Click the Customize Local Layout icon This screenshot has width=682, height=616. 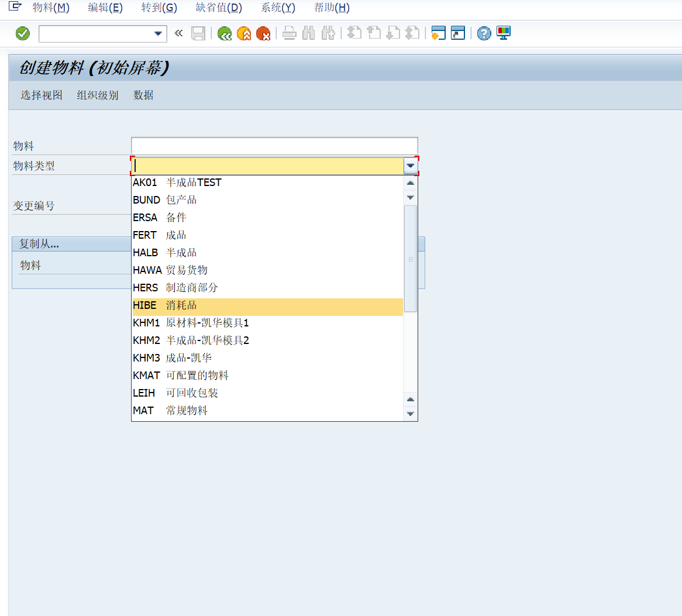[x=503, y=33]
